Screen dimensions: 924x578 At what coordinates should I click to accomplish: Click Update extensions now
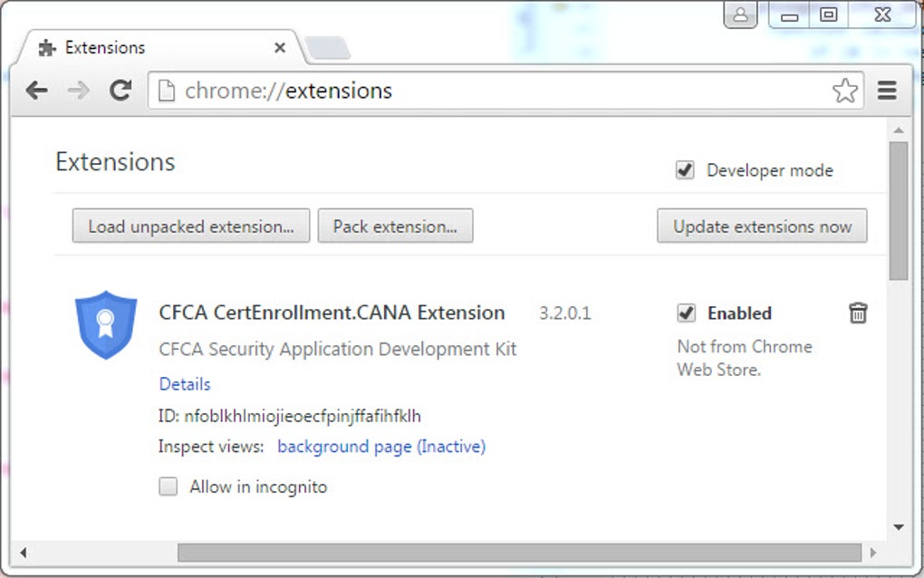coord(761,226)
